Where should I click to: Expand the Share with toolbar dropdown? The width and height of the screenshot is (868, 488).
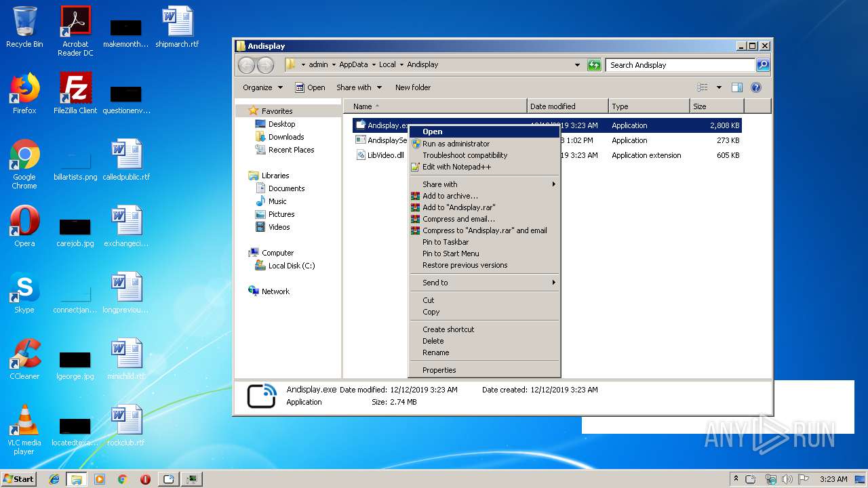click(x=359, y=87)
